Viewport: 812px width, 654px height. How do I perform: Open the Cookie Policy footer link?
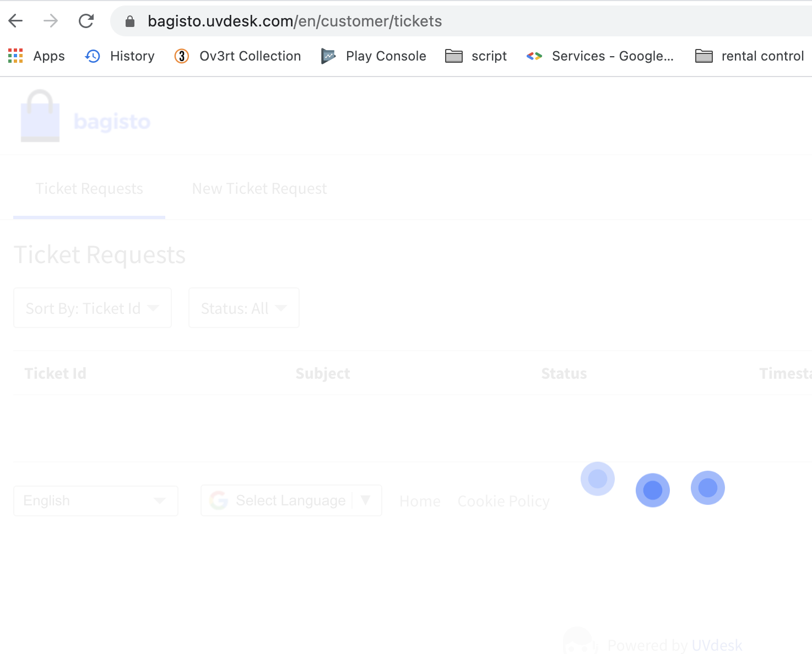tap(504, 502)
